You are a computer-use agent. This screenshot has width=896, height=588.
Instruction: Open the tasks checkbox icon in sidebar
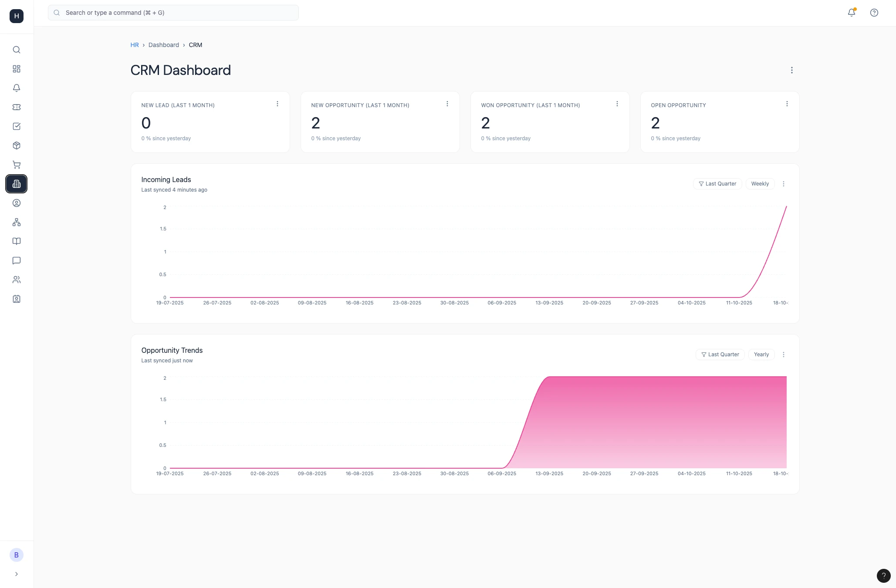(x=17, y=126)
